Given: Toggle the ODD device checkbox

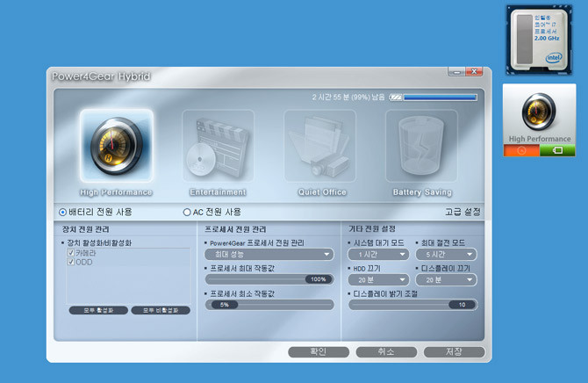Looking at the screenshot, I should (70, 262).
